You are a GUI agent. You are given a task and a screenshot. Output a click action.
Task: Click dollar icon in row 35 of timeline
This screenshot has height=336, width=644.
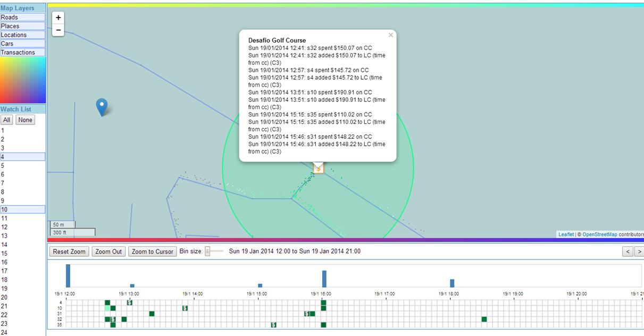click(x=274, y=325)
